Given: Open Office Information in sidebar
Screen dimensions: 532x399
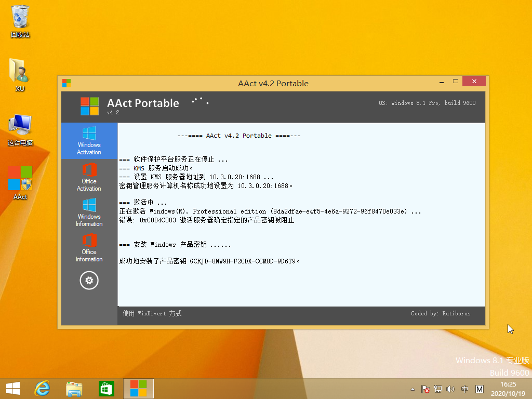Looking at the screenshot, I should point(89,248).
